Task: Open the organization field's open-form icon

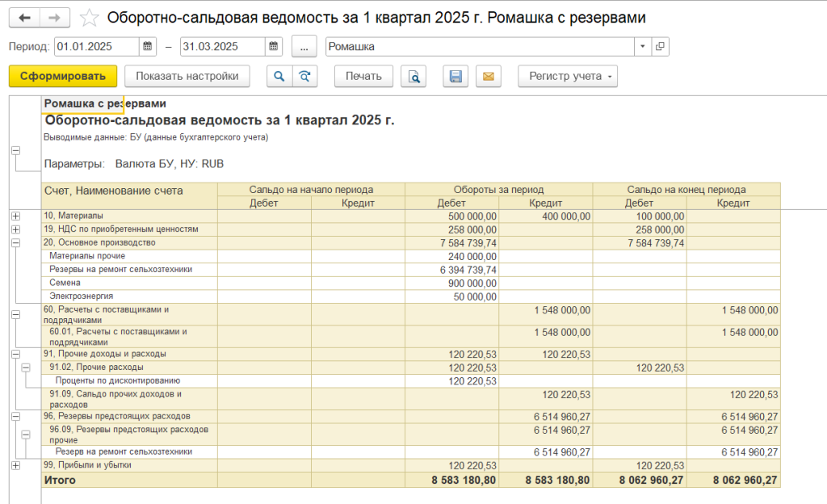Action: tap(660, 47)
